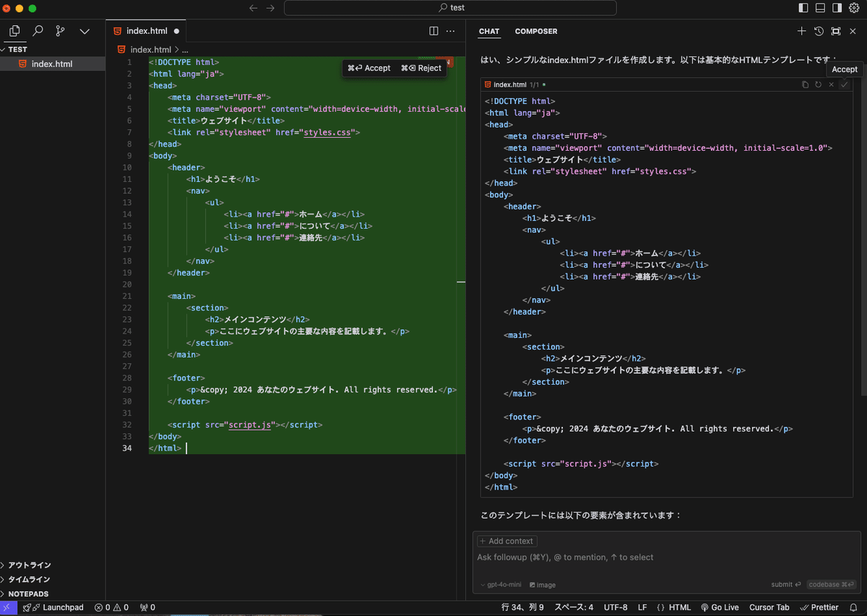The image size is (867, 616).
Task: Reject code block with X icon
Action: [x=832, y=84]
